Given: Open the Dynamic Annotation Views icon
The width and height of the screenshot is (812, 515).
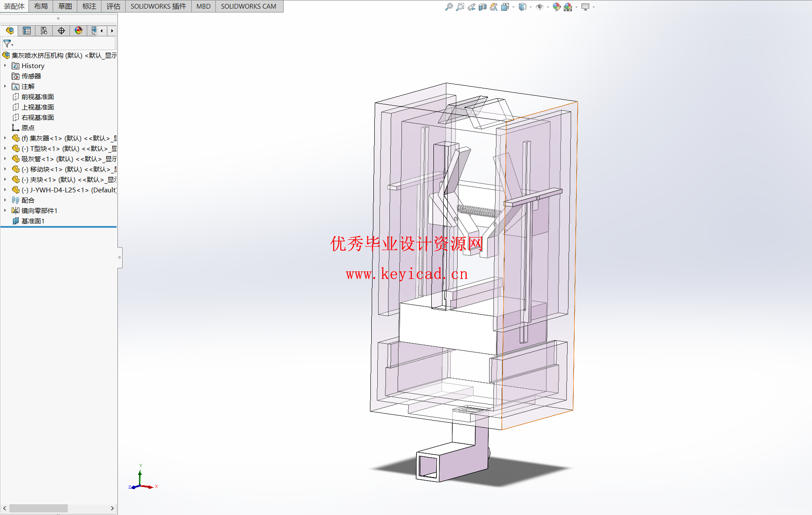Looking at the screenshot, I should [x=494, y=7].
